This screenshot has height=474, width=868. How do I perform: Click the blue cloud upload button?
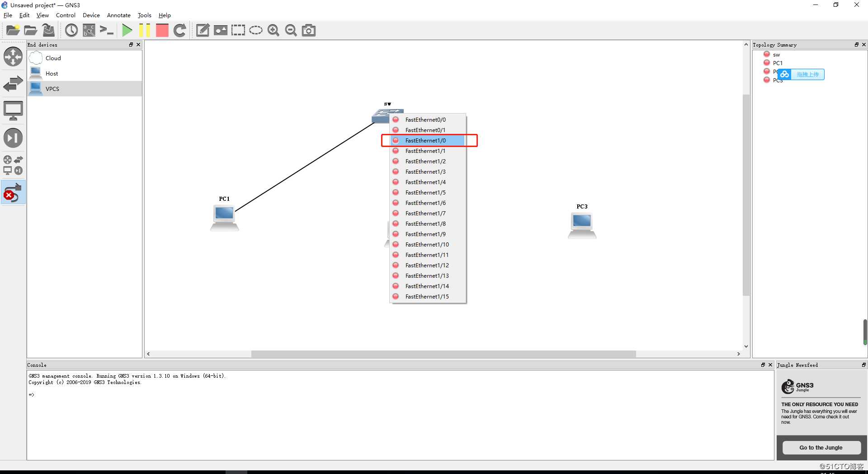tap(801, 74)
